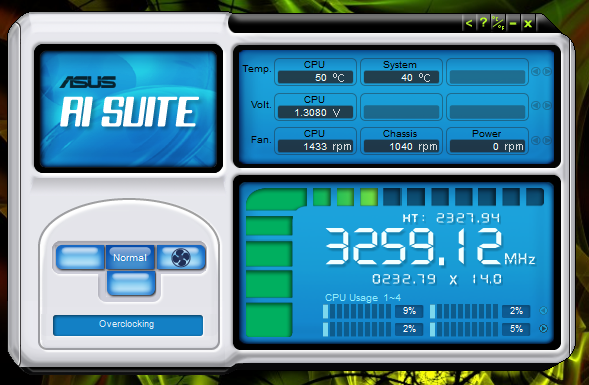Click the right arrow beside Fan row

point(547,140)
